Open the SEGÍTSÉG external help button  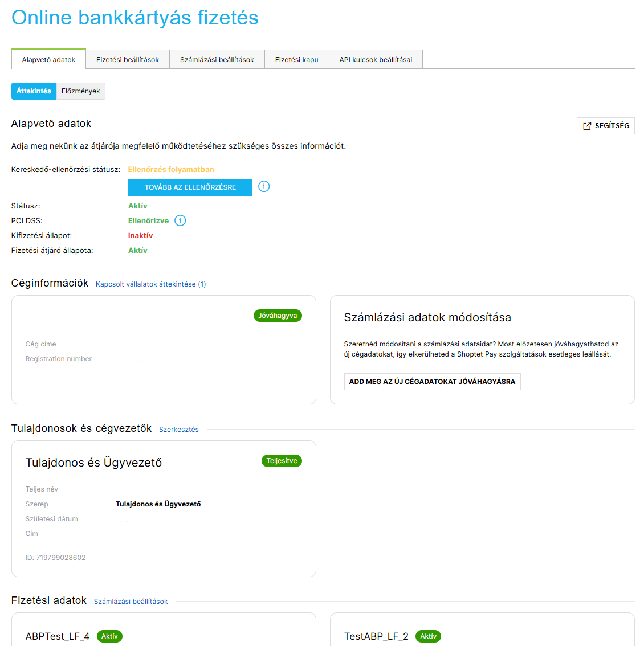click(x=605, y=126)
